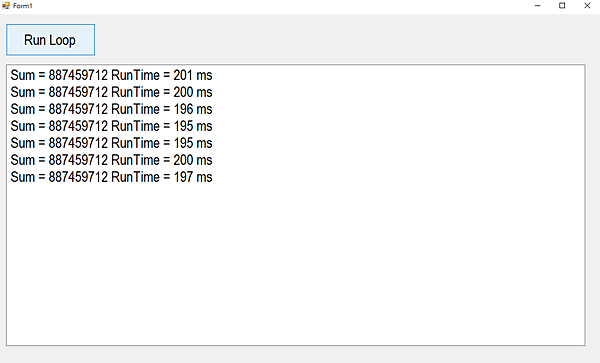The width and height of the screenshot is (600, 363).
Task: Minimize the Form1 window
Action: (537, 6)
